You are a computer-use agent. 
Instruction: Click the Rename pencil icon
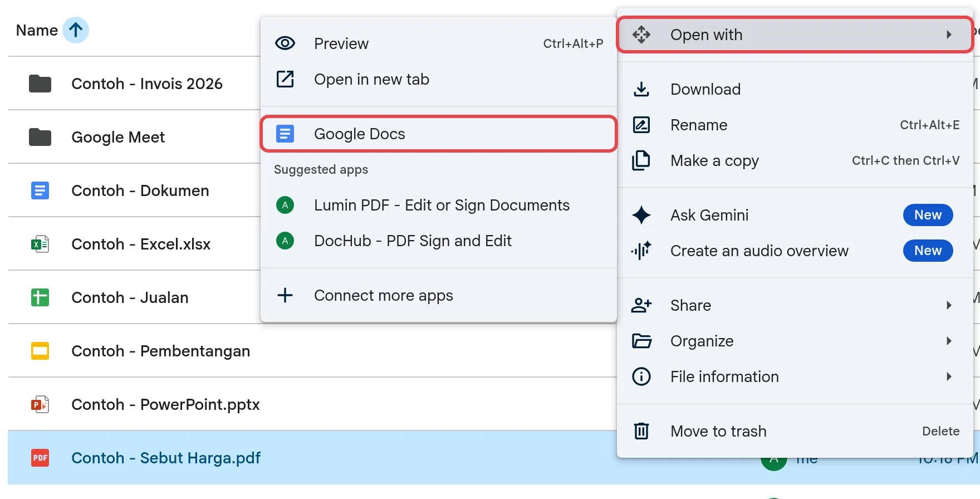tap(641, 125)
